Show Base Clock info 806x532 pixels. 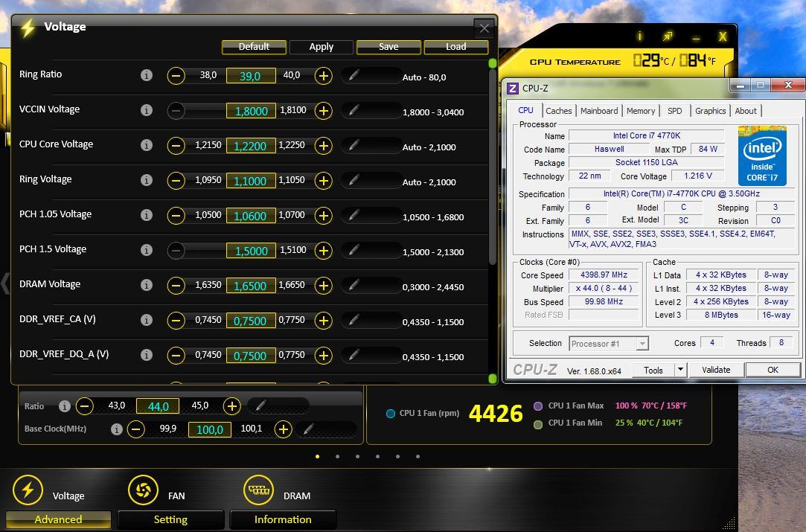point(117,429)
